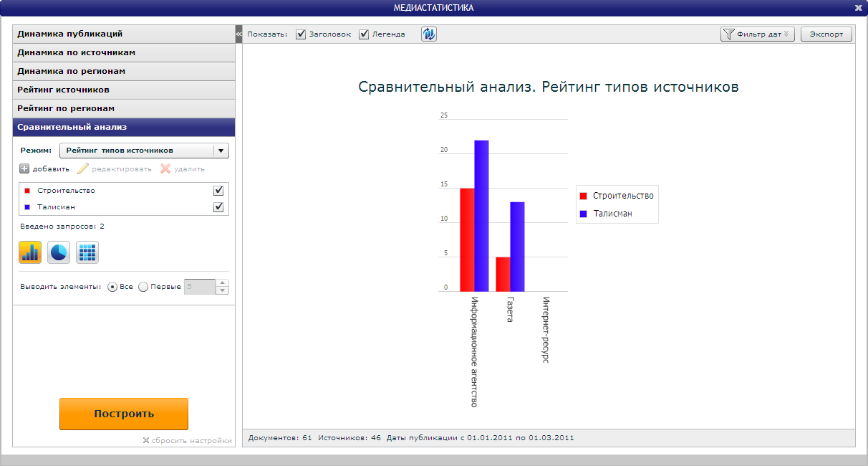Click the red Строительство swatch in query list
The image size is (868, 466).
pyautogui.click(x=27, y=191)
